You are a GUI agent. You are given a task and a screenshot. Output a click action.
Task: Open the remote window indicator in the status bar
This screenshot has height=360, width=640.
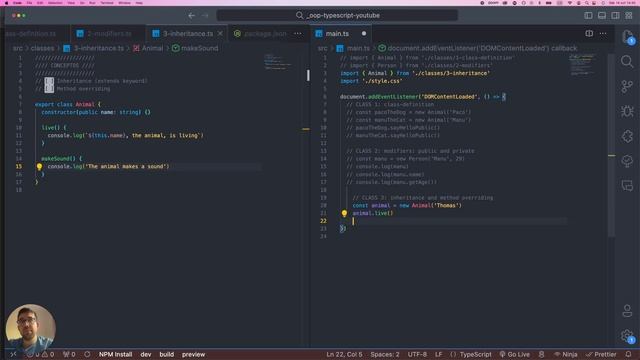[13, 354]
